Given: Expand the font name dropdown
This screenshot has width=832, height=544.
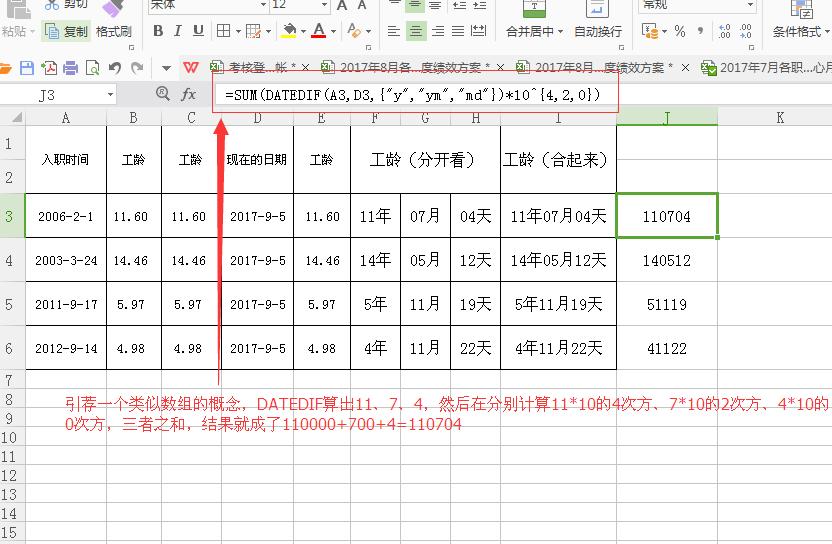Looking at the screenshot, I should 263,5.
